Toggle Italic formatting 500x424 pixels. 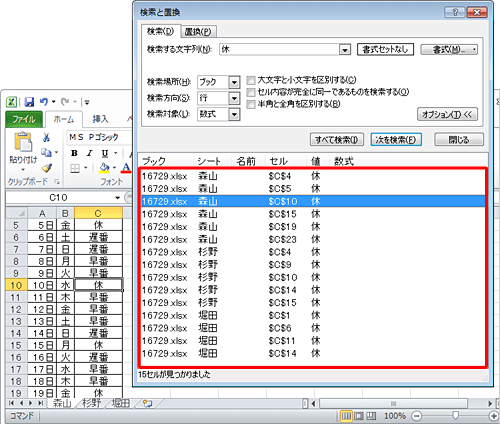pyautogui.click(x=90, y=153)
